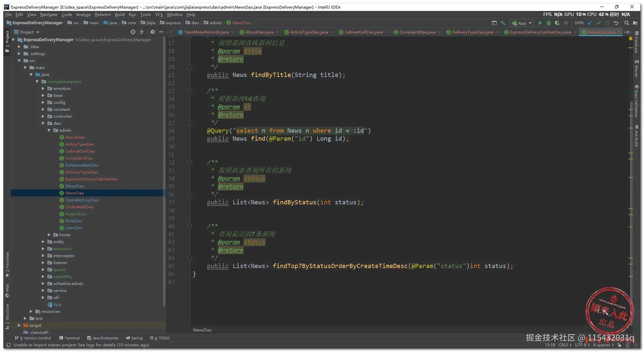Expand the resources folder
The width and height of the screenshot is (644, 352).
tap(31, 312)
